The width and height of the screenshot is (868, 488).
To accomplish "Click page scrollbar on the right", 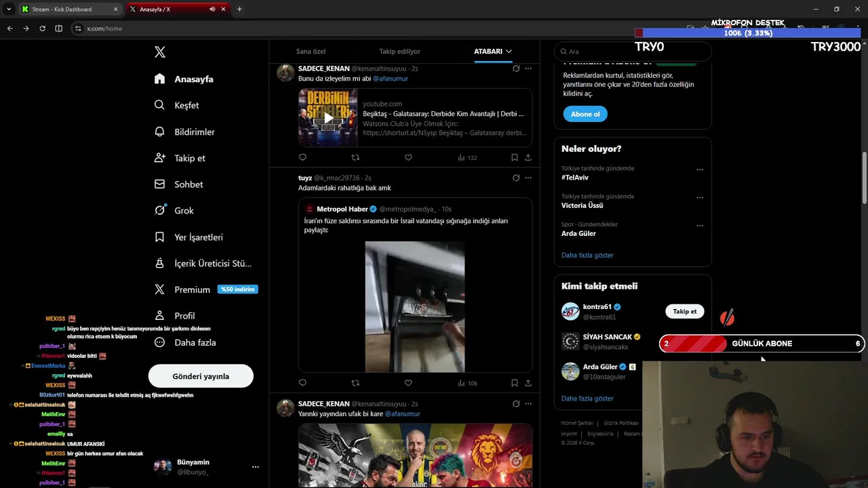I will tap(864, 178).
